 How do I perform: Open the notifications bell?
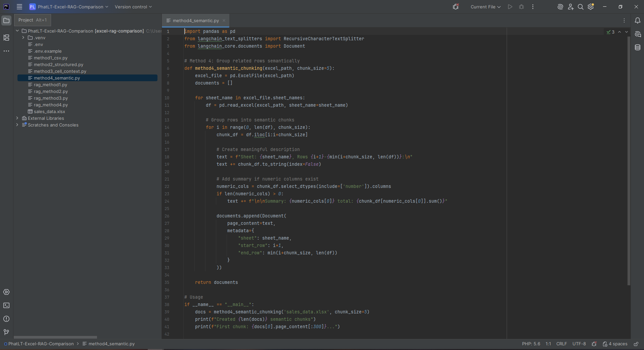pyautogui.click(x=638, y=20)
